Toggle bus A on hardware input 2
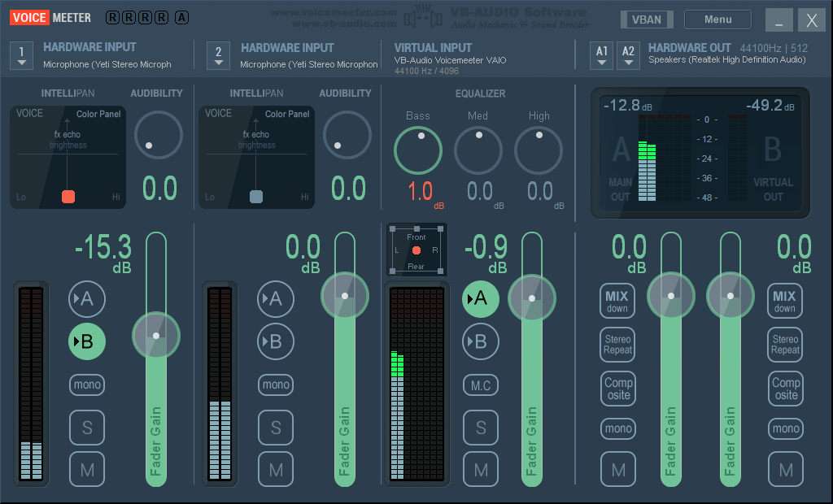This screenshot has height=504, width=833. pyautogui.click(x=276, y=299)
